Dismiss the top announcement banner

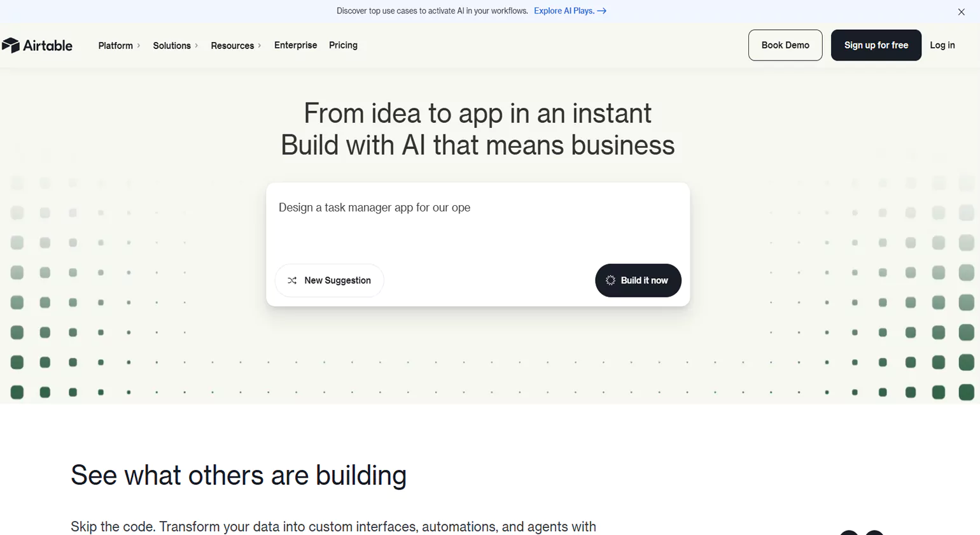pos(961,11)
